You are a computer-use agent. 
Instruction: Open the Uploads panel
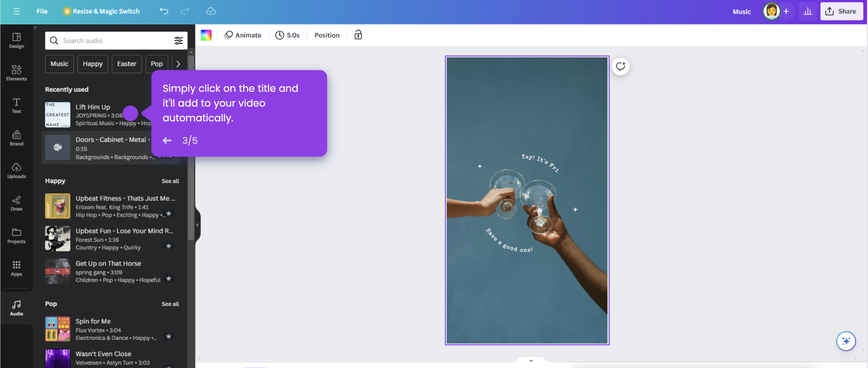(x=16, y=171)
